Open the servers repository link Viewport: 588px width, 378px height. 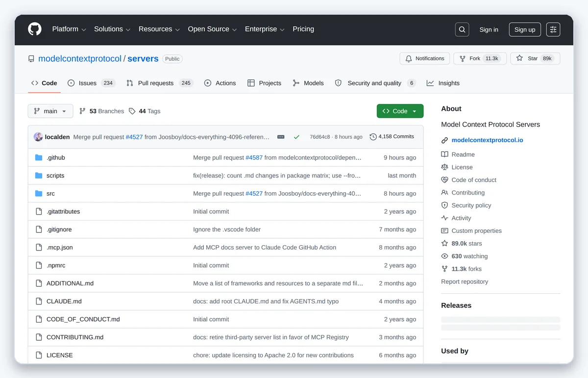pos(143,58)
